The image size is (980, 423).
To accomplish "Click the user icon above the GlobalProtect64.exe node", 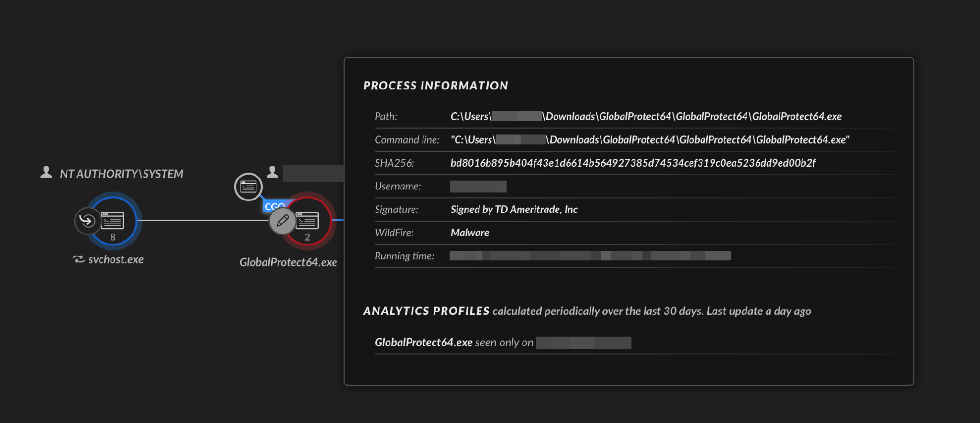I will [x=273, y=172].
